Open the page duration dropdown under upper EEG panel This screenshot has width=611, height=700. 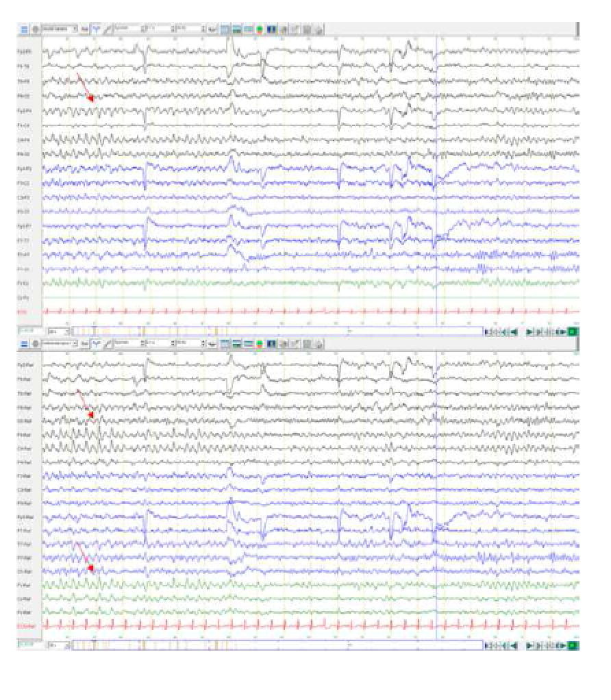click(x=59, y=332)
